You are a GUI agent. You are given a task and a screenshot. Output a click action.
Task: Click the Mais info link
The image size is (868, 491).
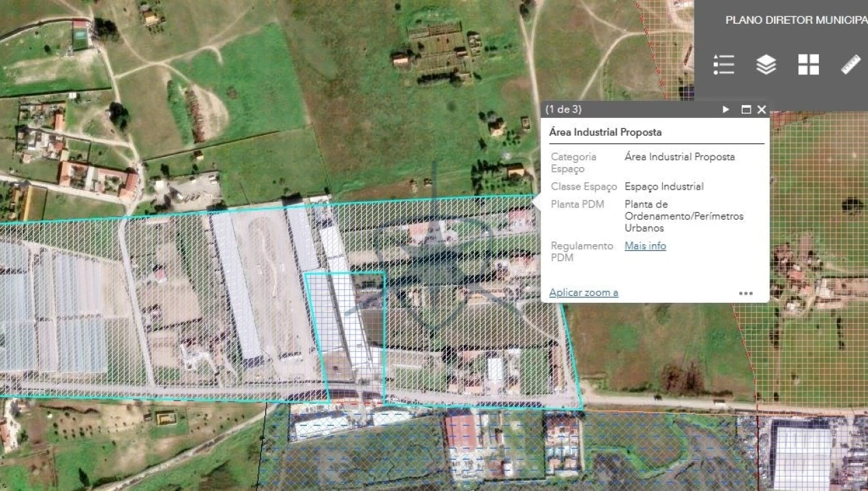coord(645,246)
